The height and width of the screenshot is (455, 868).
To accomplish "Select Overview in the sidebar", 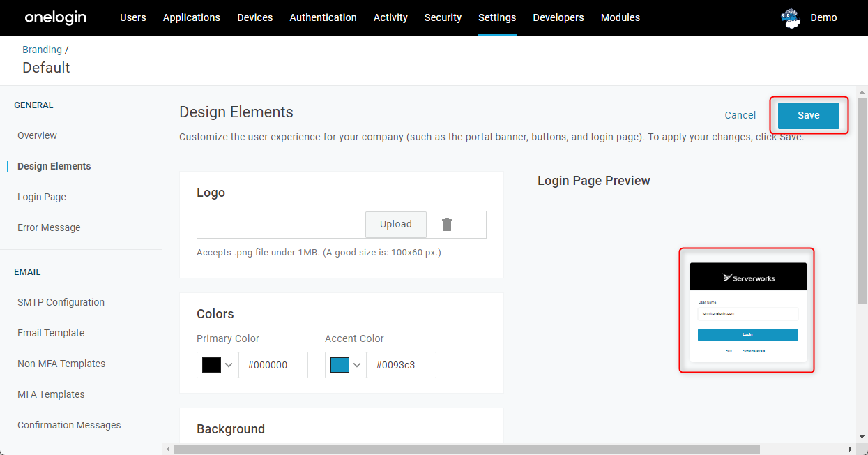I will 38,135.
